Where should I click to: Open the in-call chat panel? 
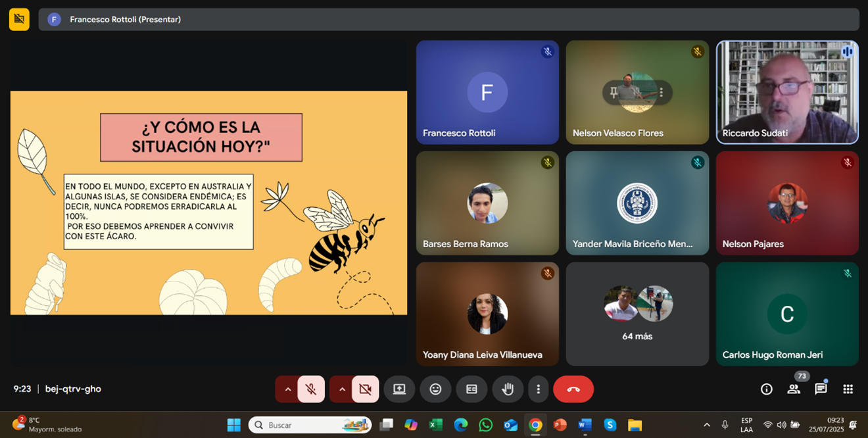(821, 389)
